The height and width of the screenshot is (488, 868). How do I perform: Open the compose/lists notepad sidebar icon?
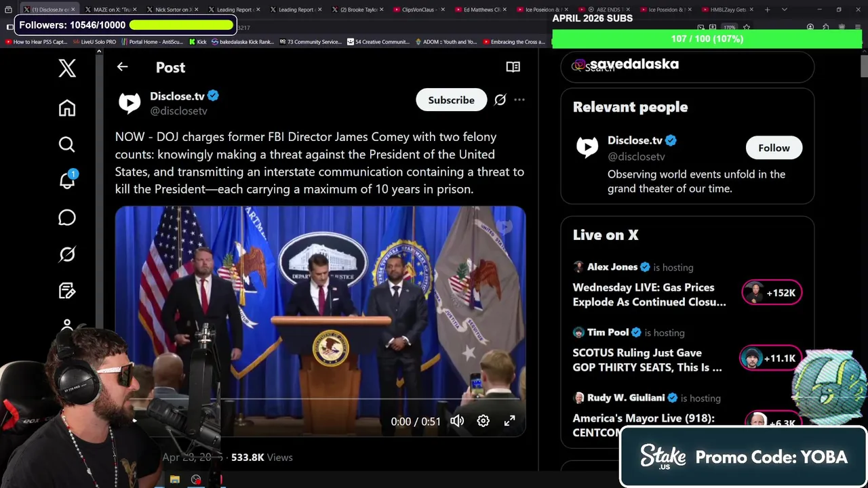pos(66,291)
